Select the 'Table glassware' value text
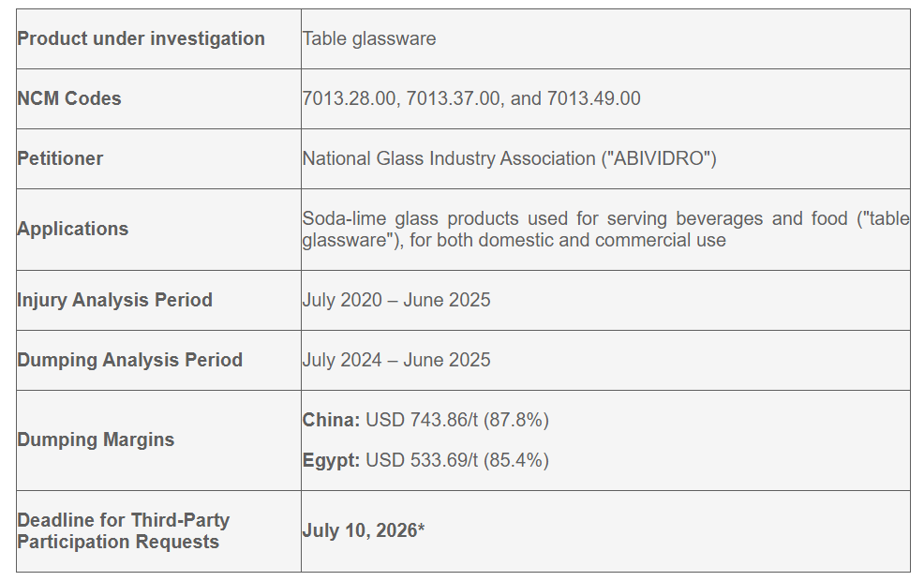The height and width of the screenshot is (581, 924). coord(369,39)
